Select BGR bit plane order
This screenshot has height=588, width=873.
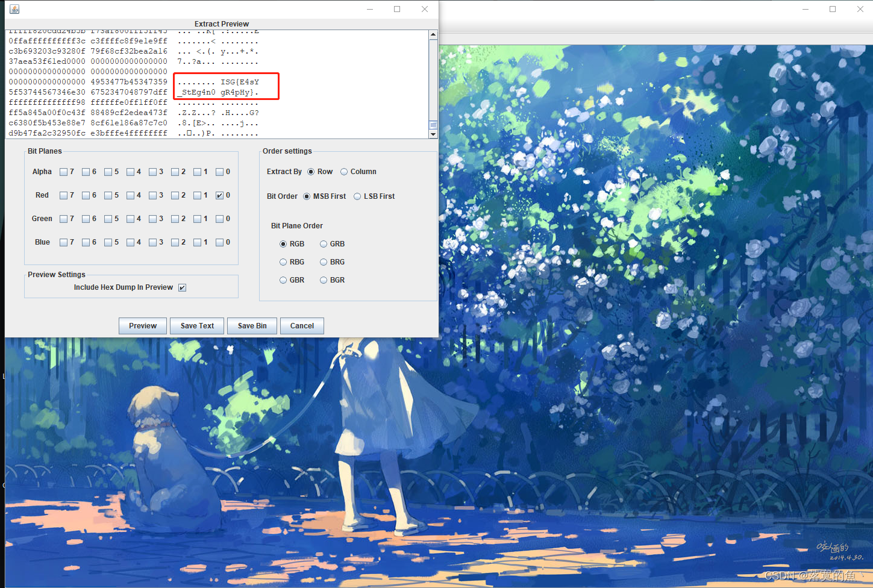click(x=324, y=280)
